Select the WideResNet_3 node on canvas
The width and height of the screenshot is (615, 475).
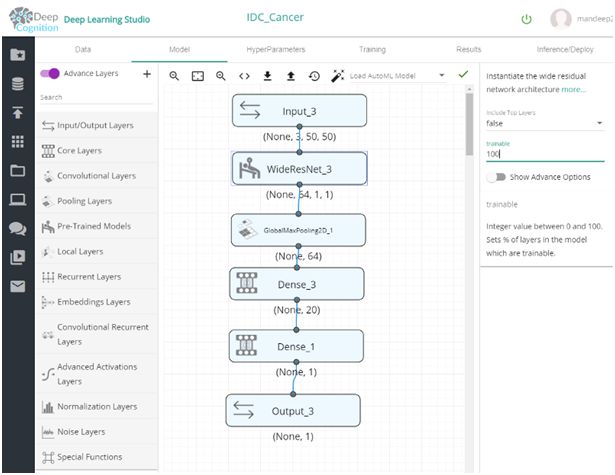click(x=299, y=168)
